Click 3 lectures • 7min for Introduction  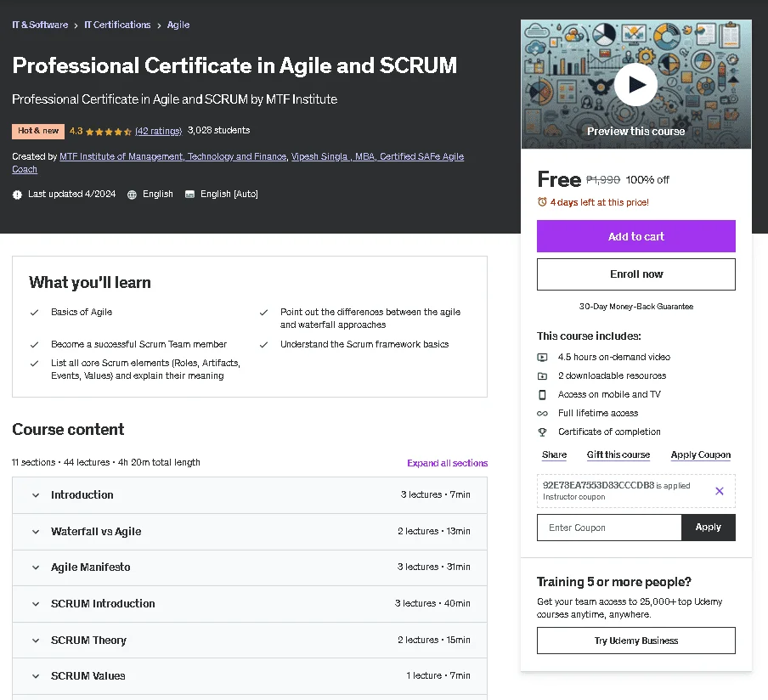435,494
